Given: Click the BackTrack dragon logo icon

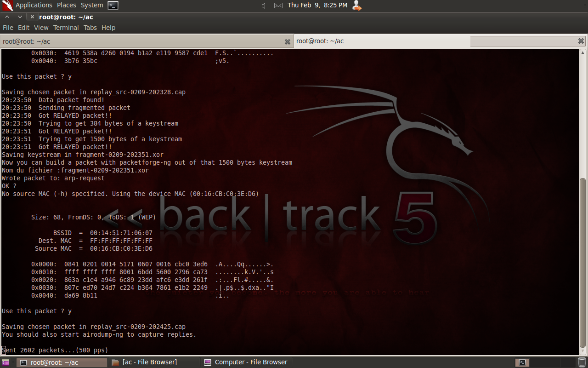Looking at the screenshot, I should (7, 6).
